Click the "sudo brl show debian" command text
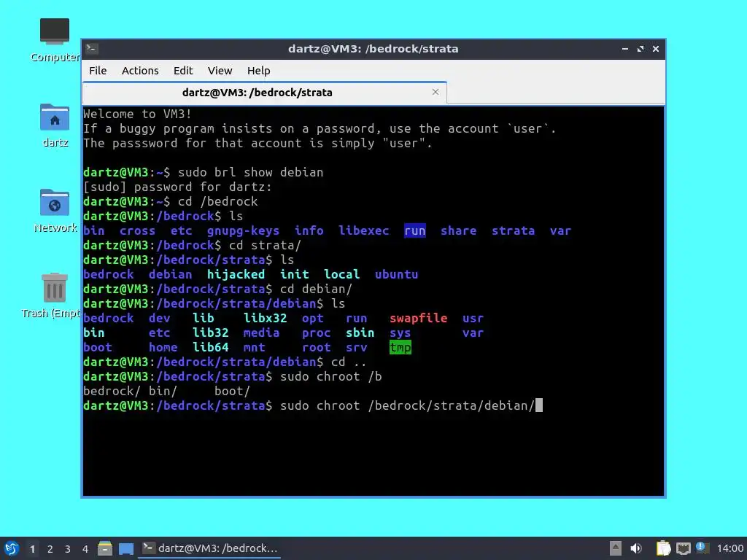The width and height of the screenshot is (747, 560). click(x=251, y=172)
